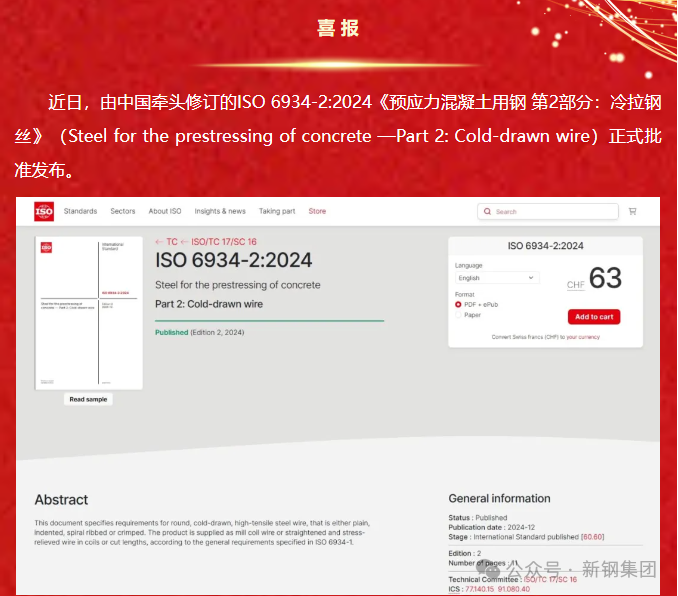Open the Sectors menu
The image size is (678, 596).
point(123,211)
